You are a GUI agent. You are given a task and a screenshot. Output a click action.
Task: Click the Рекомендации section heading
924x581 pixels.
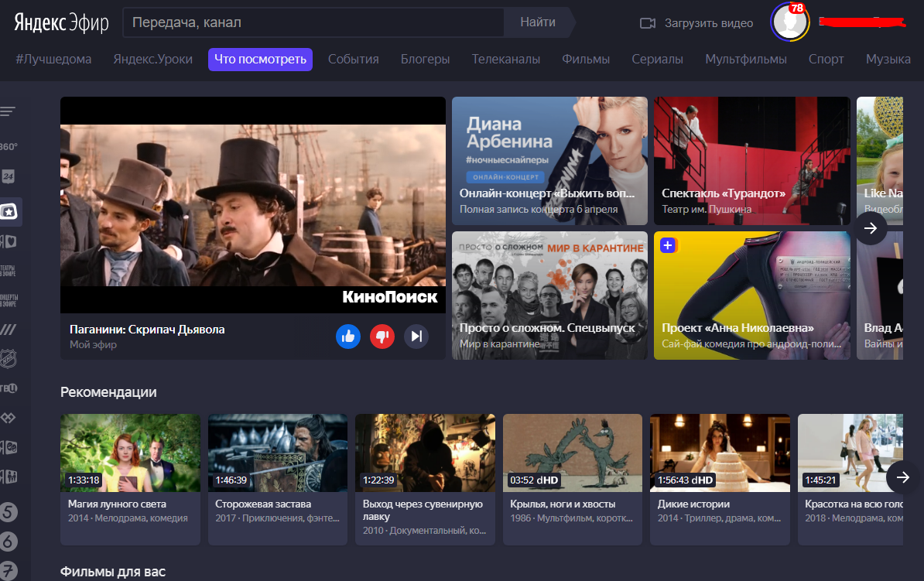pyautogui.click(x=108, y=392)
